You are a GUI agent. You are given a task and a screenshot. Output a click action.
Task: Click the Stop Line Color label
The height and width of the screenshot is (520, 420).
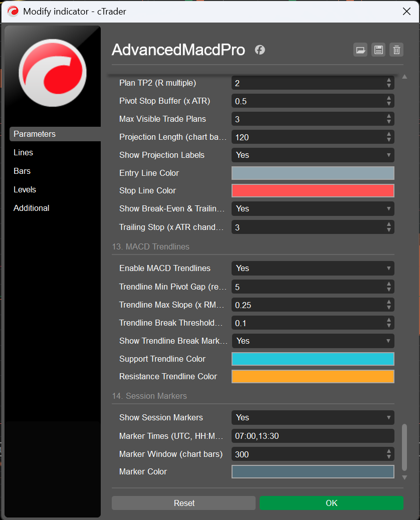tap(147, 191)
